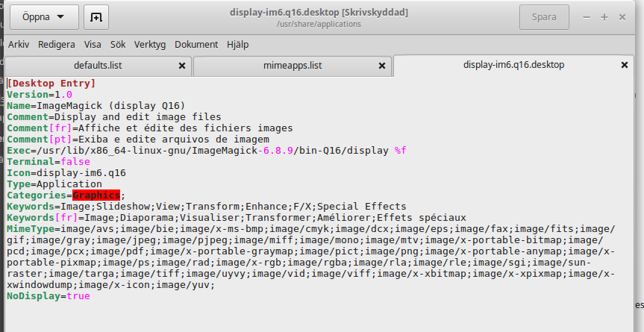The image size is (644, 332).
Task: Close the mimeapps.list tab
Action: [382, 66]
